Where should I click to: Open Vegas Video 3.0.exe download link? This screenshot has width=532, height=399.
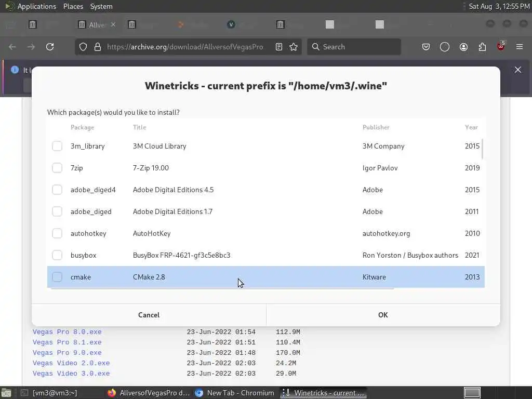coord(71,373)
